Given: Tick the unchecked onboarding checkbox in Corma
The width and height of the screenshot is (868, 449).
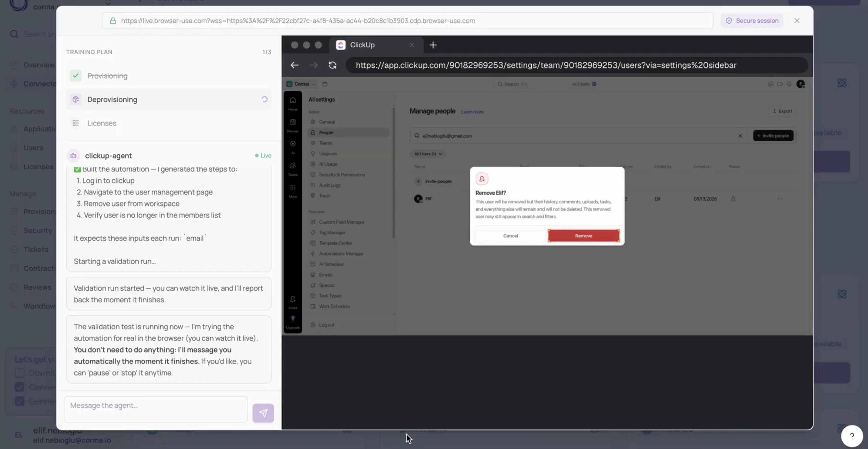Looking at the screenshot, I should [20, 373].
